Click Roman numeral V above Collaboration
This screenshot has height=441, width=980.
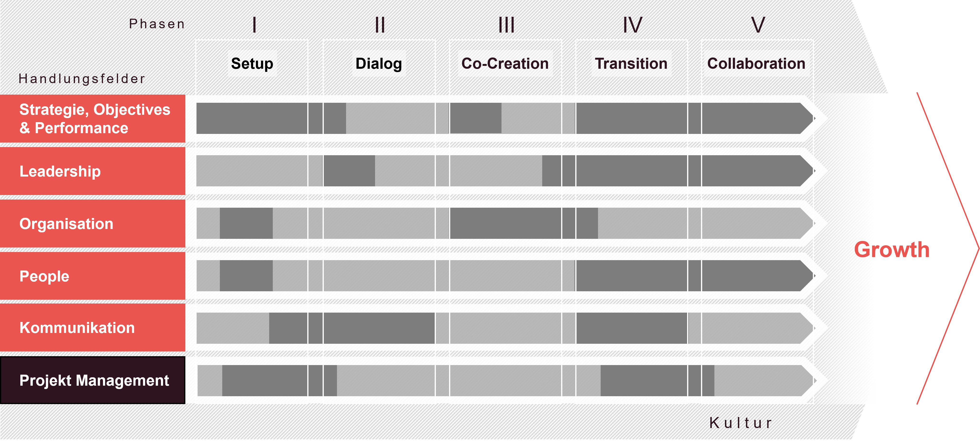pos(758,25)
